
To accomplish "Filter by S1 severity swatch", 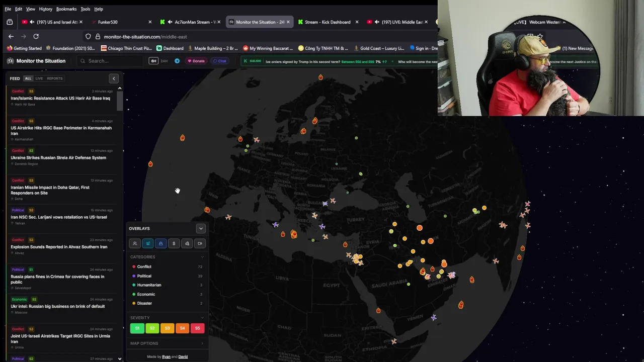I will pyautogui.click(x=137, y=328).
